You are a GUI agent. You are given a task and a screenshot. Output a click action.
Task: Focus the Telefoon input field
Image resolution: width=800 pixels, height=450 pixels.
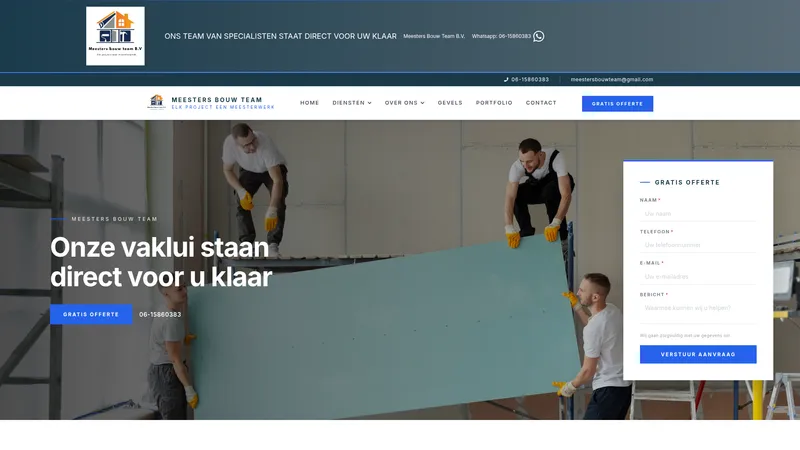tap(698, 245)
